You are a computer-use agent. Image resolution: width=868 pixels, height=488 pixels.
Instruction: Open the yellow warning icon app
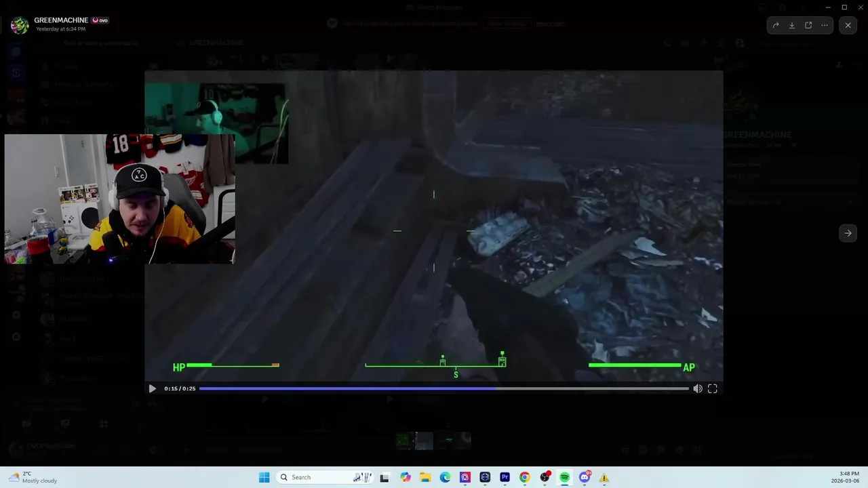604,477
